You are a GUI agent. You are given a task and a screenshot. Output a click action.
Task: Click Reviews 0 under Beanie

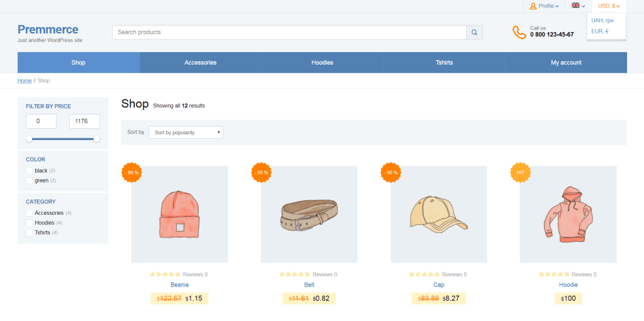click(x=195, y=275)
